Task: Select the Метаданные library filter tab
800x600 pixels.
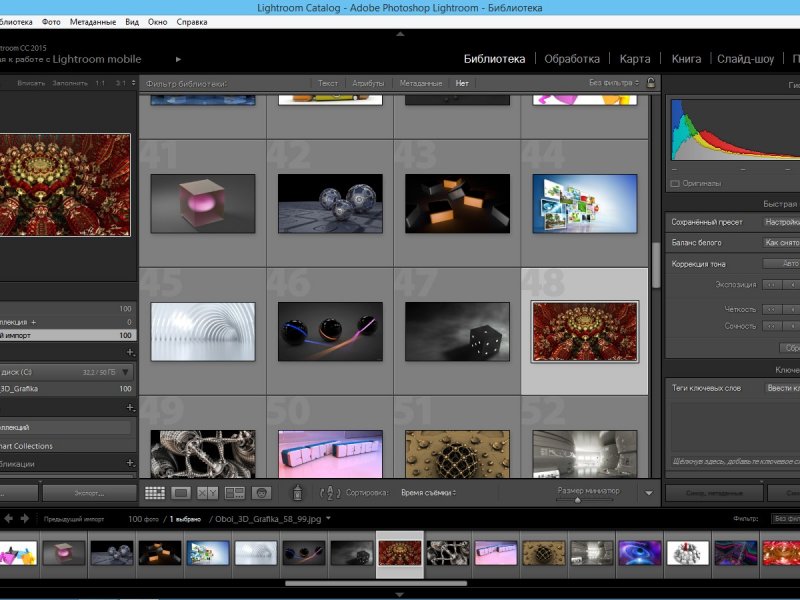Action: pyautogui.click(x=421, y=83)
